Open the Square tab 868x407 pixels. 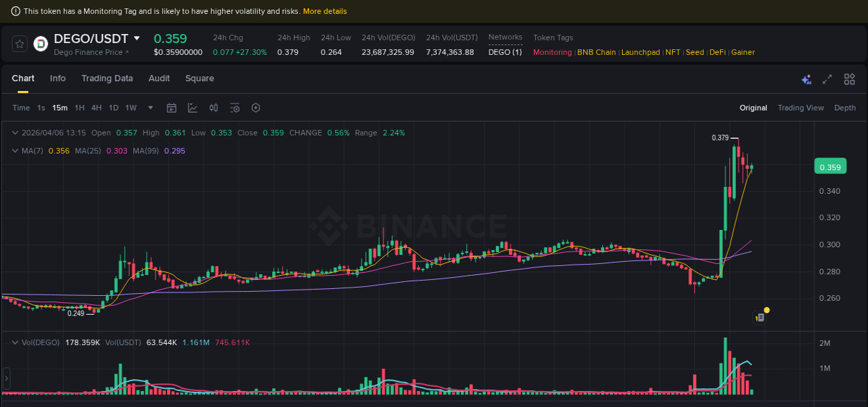199,78
